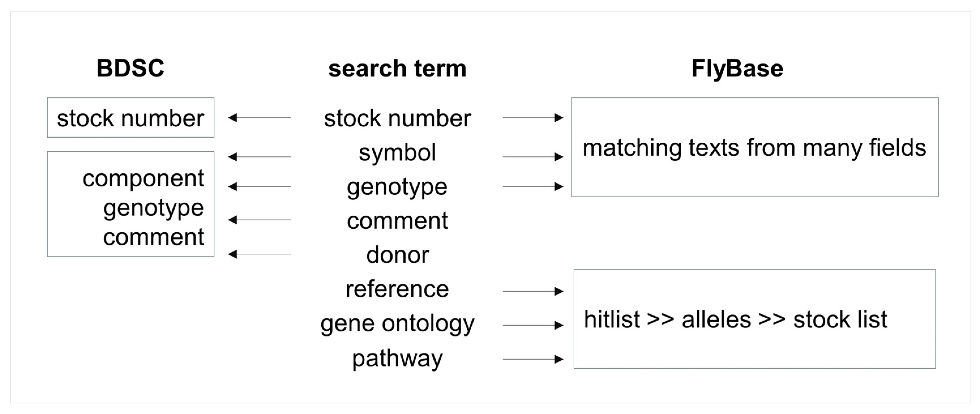Click the "matching texts from many fields" box
The height and width of the screenshot is (414, 980).
point(754,148)
